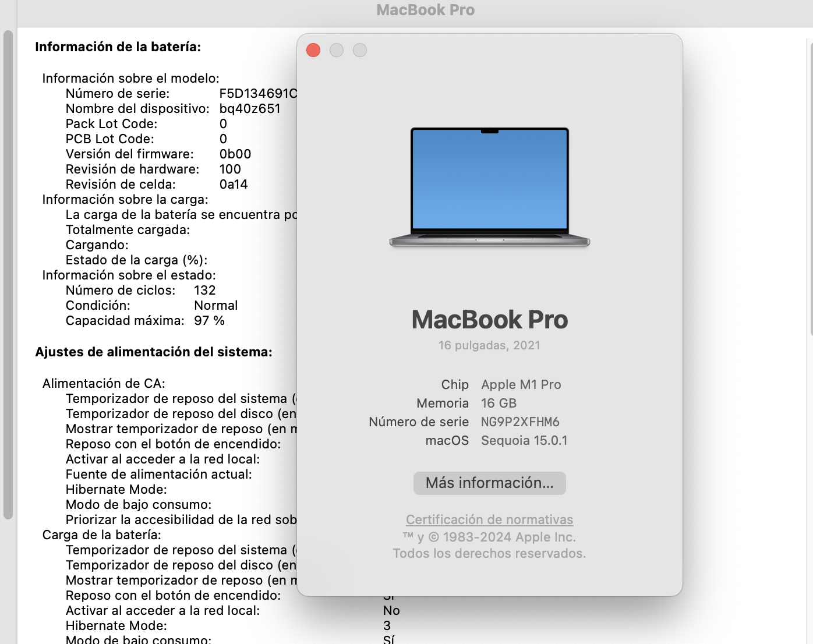Select cell revision value 0a14

click(234, 184)
